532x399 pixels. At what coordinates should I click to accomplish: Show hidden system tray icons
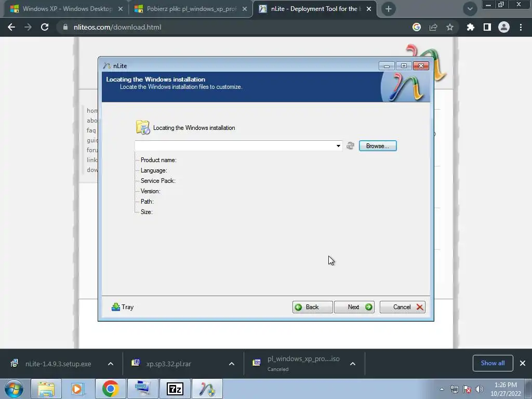click(x=442, y=389)
